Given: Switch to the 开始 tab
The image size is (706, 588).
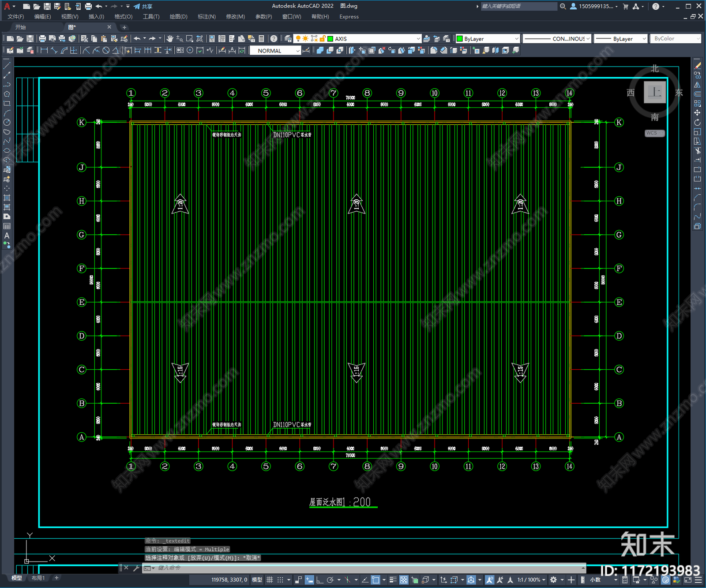Looking at the screenshot, I should tap(21, 27).
